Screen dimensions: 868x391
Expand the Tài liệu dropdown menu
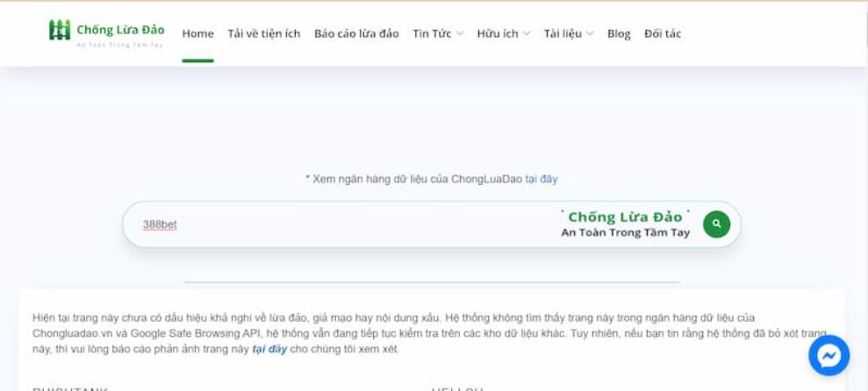pyautogui.click(x=569, y=33)
